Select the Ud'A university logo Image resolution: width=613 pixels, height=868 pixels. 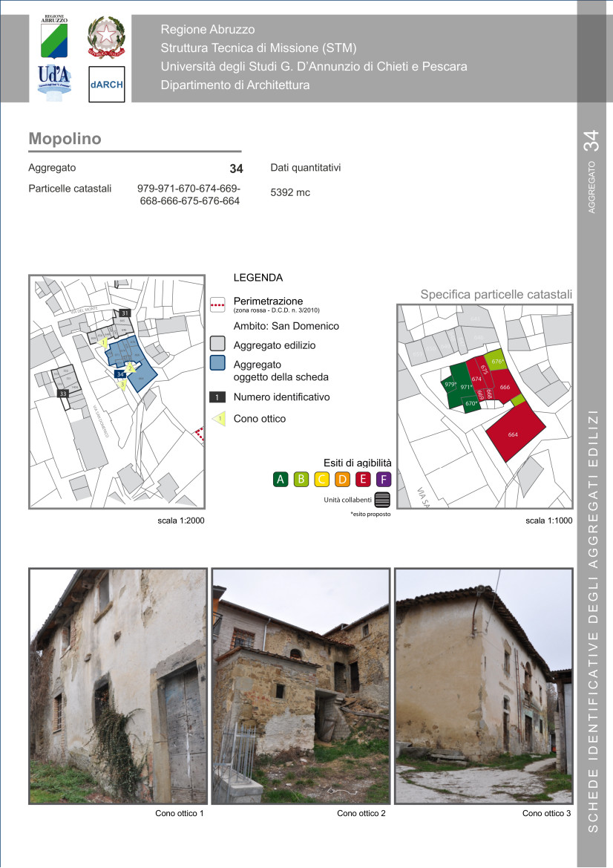pos(54,83)
